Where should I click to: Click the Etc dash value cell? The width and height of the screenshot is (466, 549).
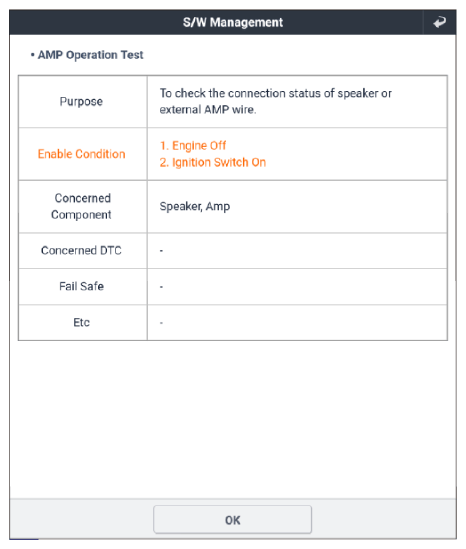pos(297,322)
